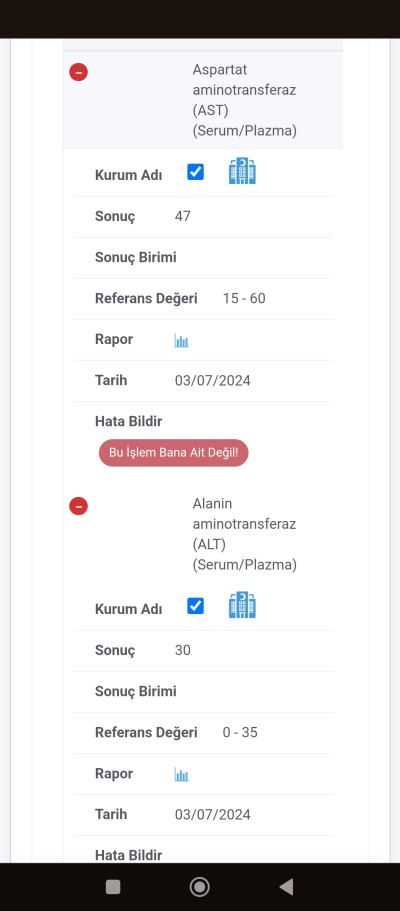
Task: Tap the ALT reference range 0 - 35
Action: point(240,733)
